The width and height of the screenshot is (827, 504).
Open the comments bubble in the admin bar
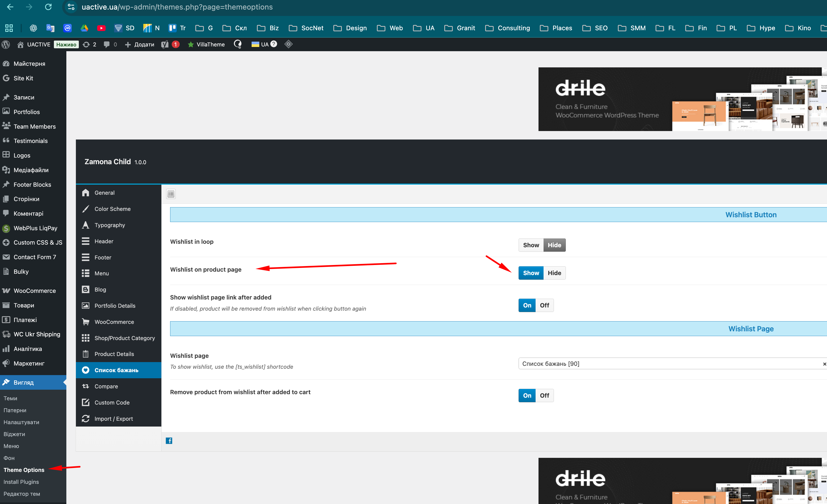[110, 44]
